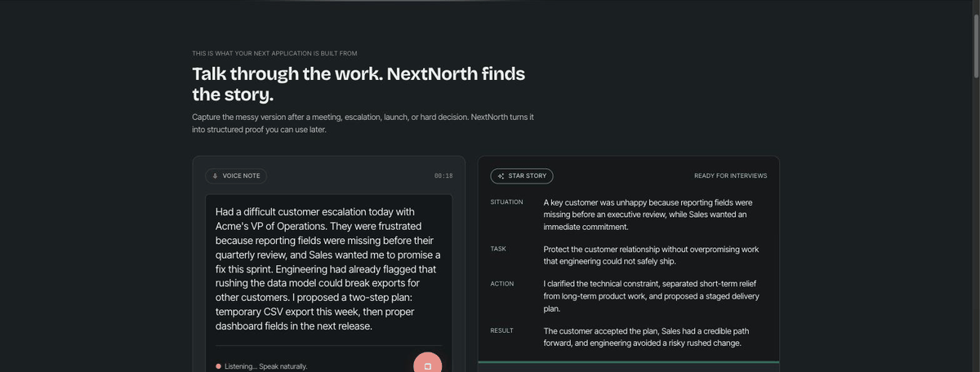Click the sparkle icon in STAR Story badge
The width and height of the screenshot is (980, 372).
[x=501, y=176]
